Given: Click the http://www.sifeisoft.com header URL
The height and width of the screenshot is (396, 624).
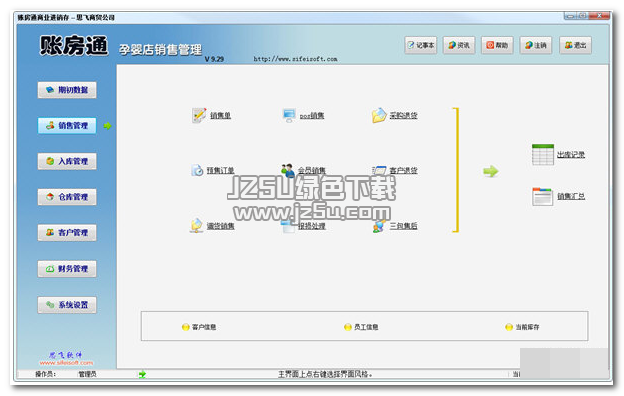Looking at the screenshot, I should click(x=295, y=59).
